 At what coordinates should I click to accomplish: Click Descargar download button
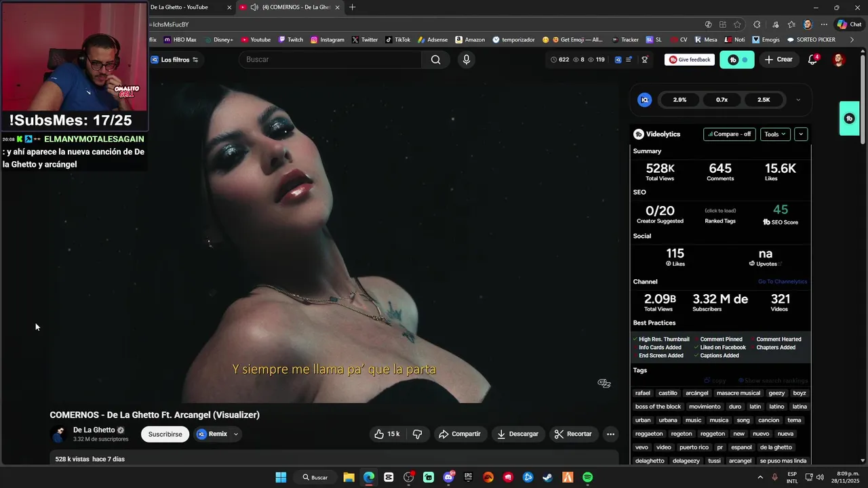pos(517,434)
